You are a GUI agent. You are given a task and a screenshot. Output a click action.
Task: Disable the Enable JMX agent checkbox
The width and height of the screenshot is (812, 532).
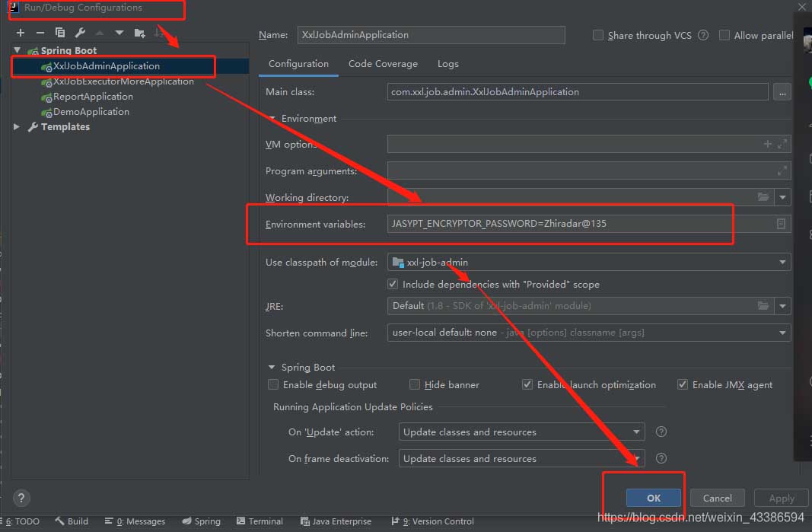[683, 385]
